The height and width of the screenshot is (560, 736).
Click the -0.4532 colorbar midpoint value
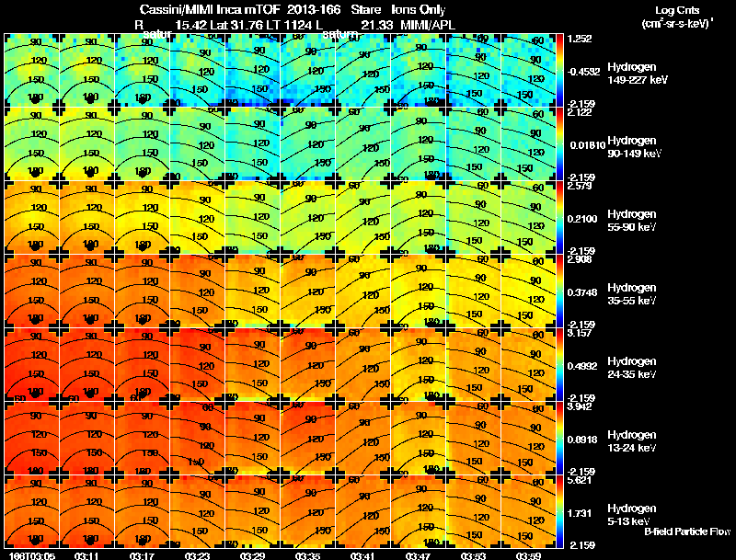pos(583,72)
